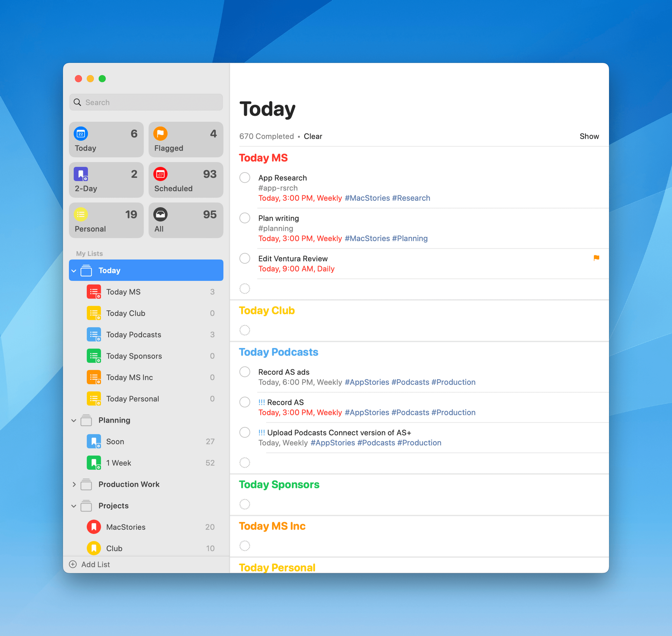Screen dimensions: 672x636
Task: Open the Today smart list card
Action: point(106,140)
